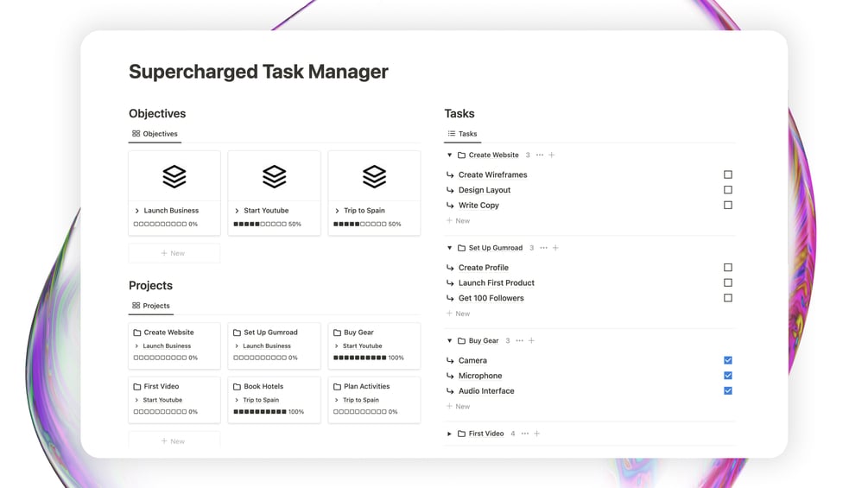868x488 pixels.
Task: Collapse the Create Website task group triangle
Action: [x=449, y=155]
